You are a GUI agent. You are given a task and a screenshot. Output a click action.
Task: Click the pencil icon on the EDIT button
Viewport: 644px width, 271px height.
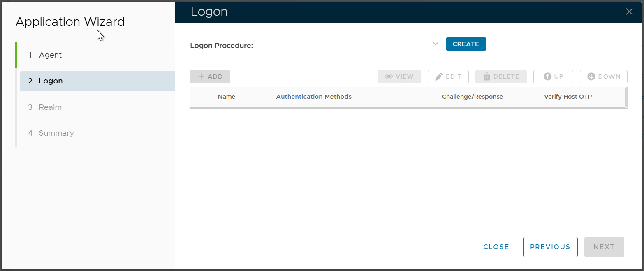tap(439, 76)
